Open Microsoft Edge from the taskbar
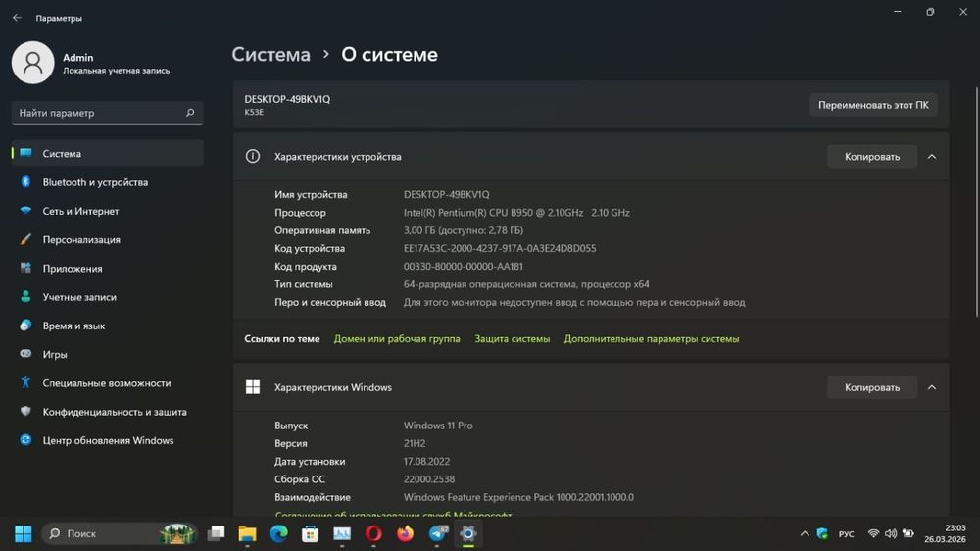 point(278,533)
